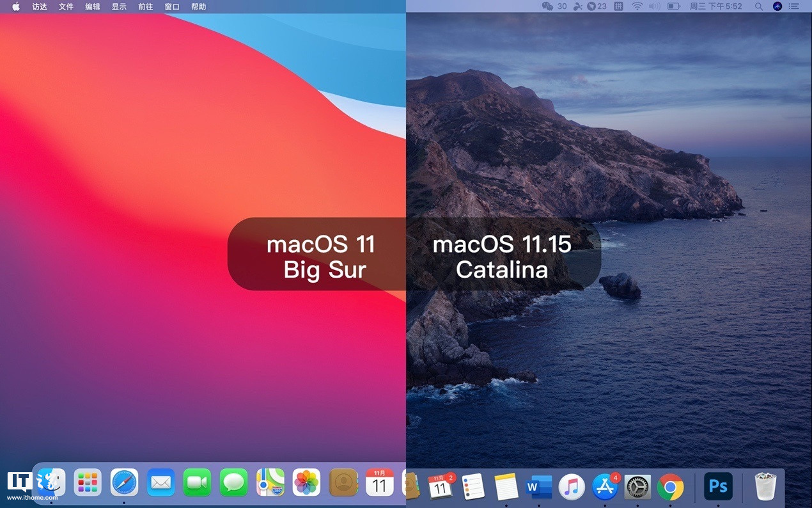Open Spotlight search from the menu bar

759,6
